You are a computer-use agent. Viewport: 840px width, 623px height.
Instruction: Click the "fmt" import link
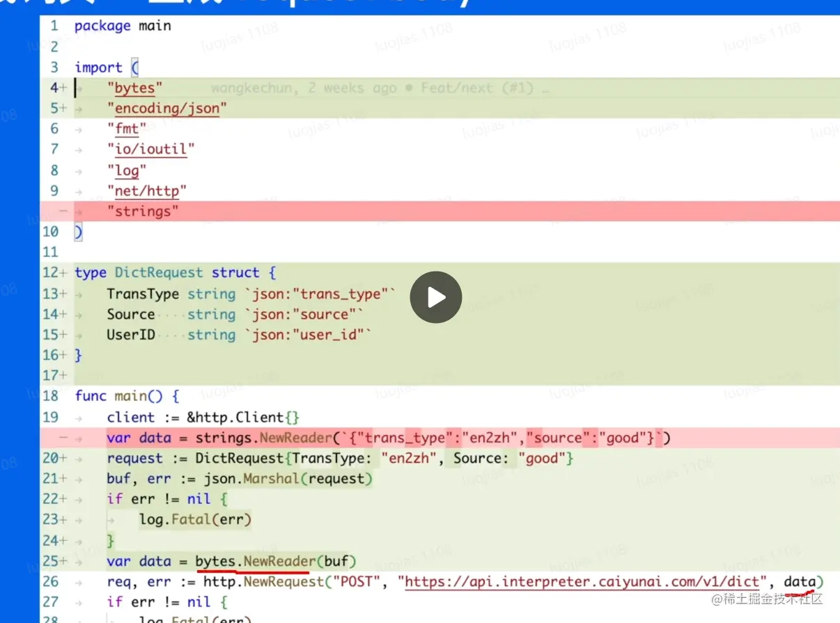127,129
